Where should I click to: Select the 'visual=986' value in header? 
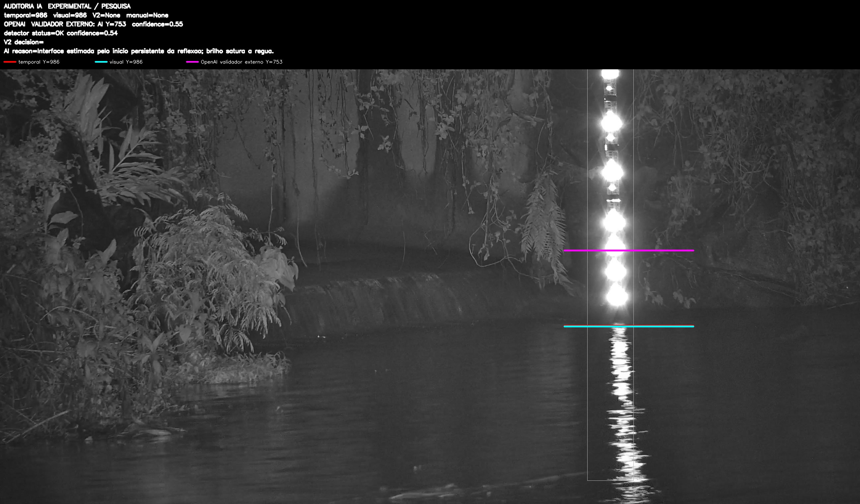[70, 15]
